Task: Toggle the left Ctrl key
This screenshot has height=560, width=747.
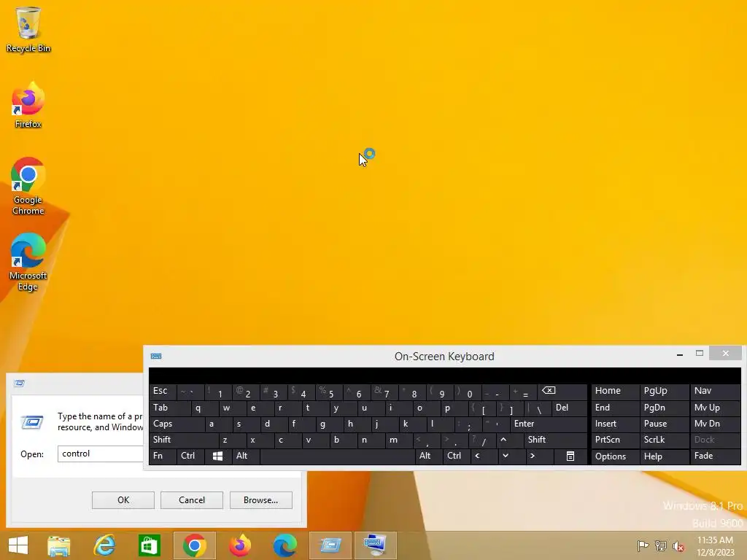Action: point(190,456)
